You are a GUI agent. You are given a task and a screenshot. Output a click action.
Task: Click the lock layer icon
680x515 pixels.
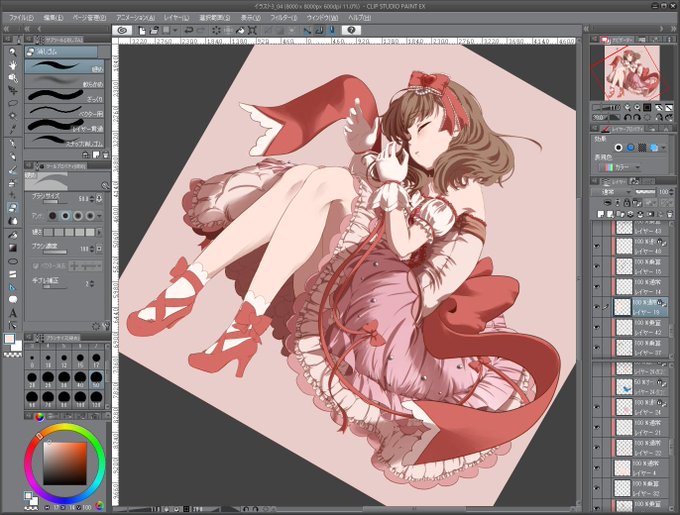pyautogui.click(x=627, y=202)
